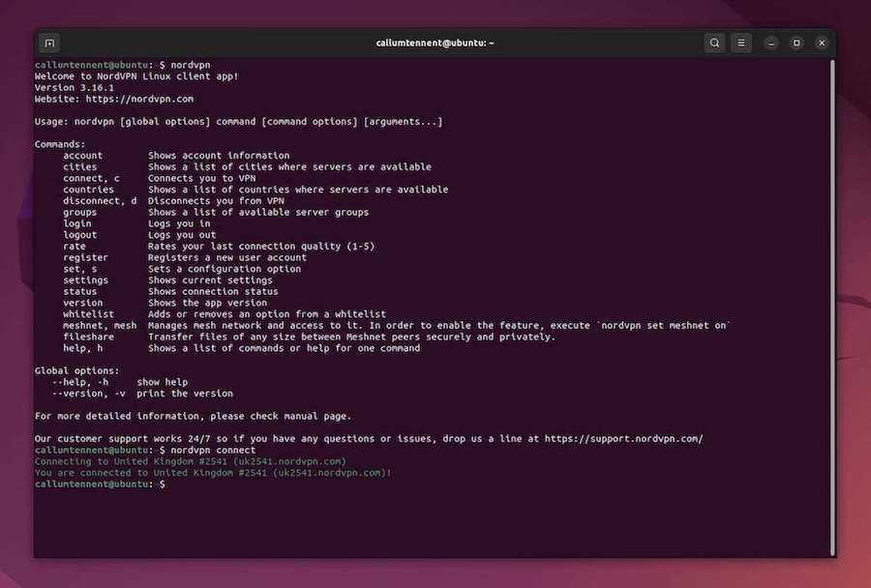Click the https://nordvpn.com website URL
This screenshot has height=588, width=871.
[139, 99]
